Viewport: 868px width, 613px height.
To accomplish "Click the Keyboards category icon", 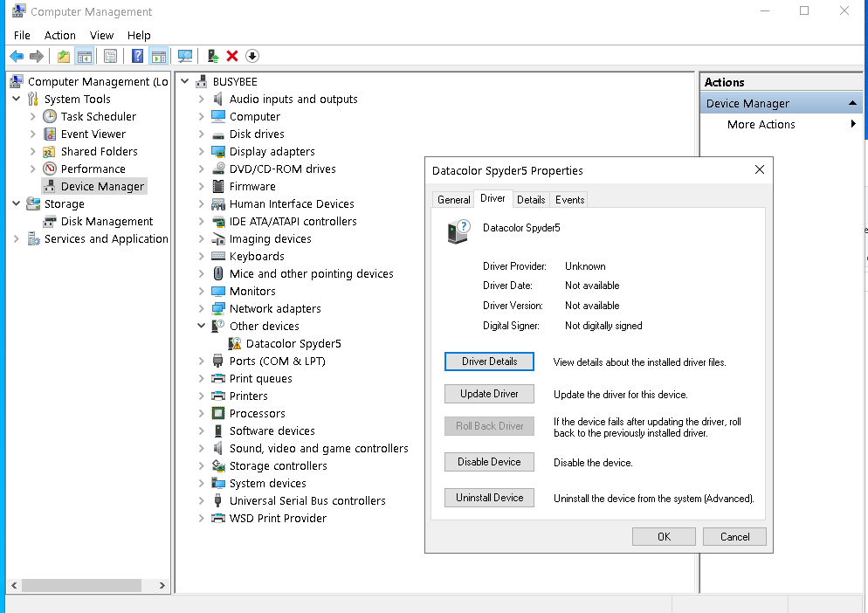I will 218,257.
